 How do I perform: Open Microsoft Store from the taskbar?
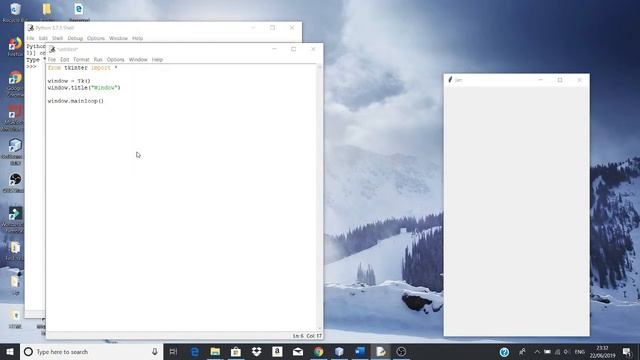pyautogui.click(x=236, y=351)
